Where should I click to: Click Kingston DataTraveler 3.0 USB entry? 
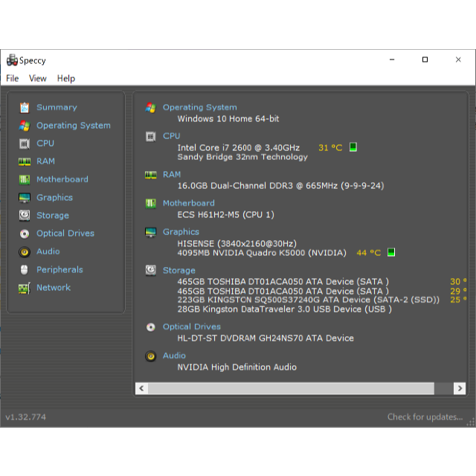point(284,309)
